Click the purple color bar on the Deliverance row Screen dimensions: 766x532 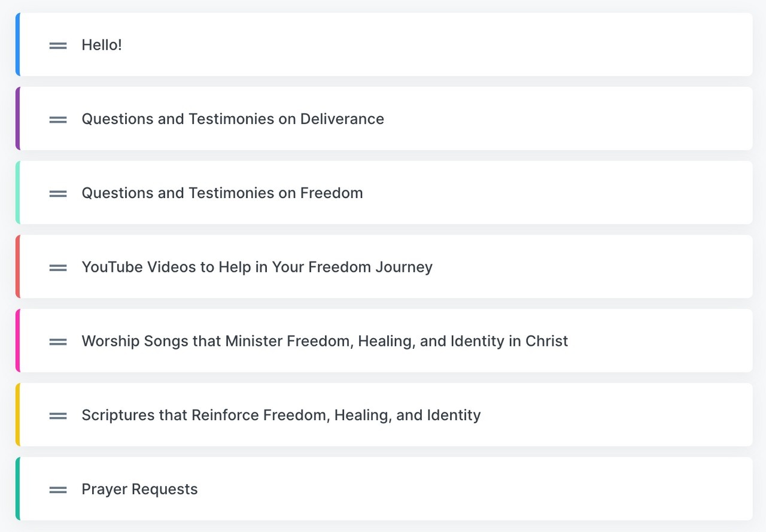click(x=18, y=119)
